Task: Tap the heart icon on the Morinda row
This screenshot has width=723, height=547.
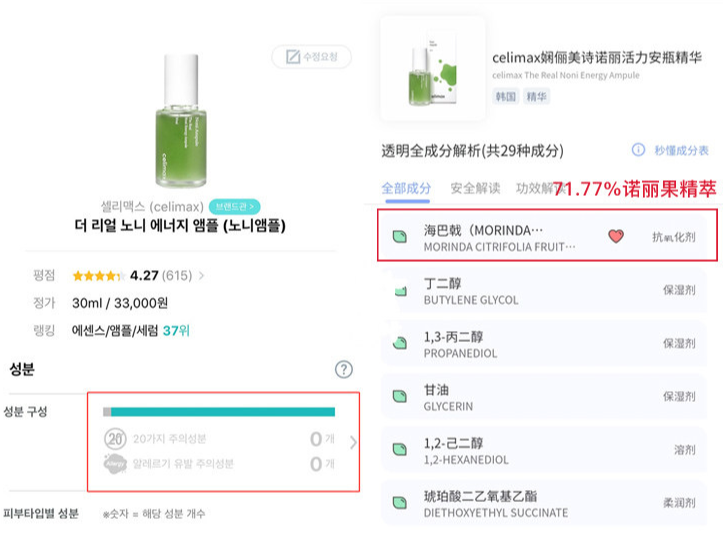Action: point(616,237)
